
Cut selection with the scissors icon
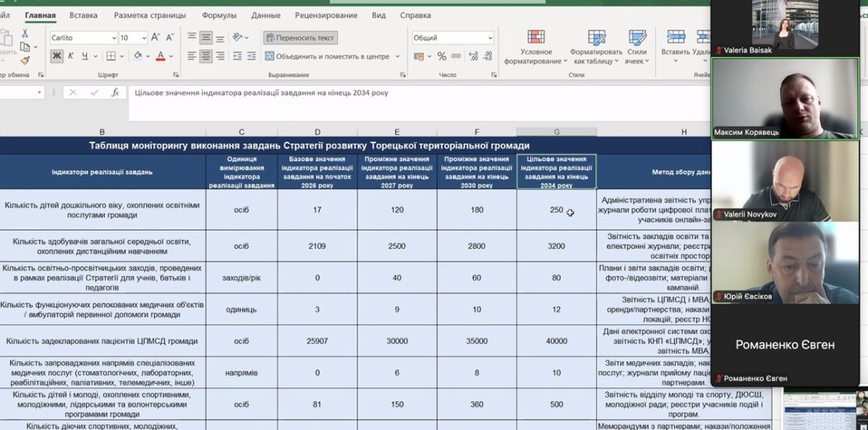click(25, 34)
